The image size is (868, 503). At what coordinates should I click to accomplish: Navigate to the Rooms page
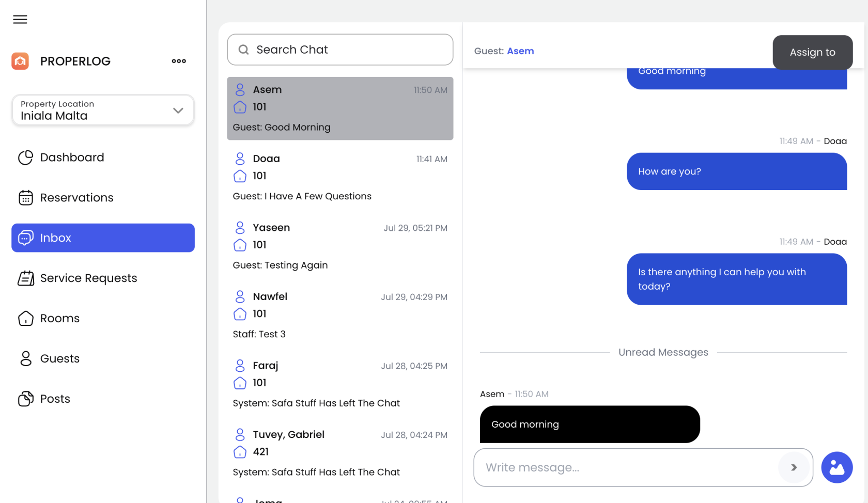[x=60, y=319]
